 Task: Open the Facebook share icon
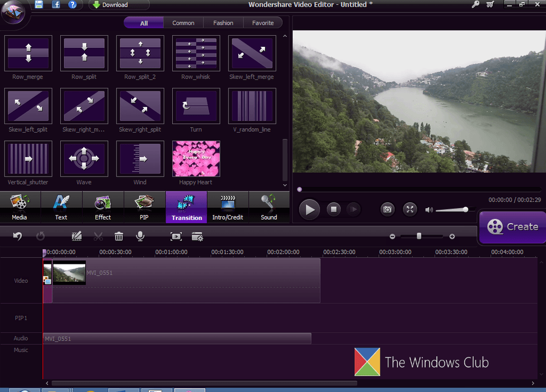click(56, 5)
